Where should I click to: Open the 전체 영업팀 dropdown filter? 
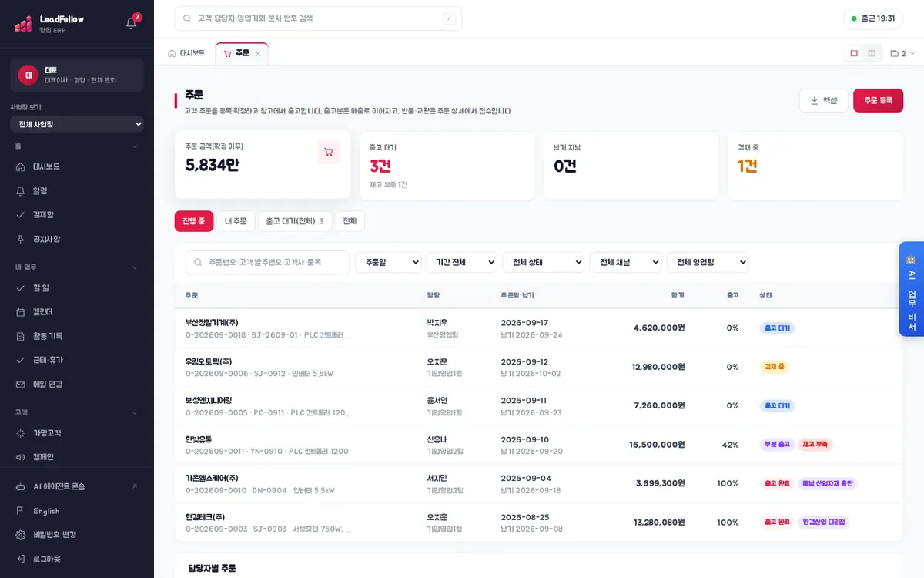tap(708, 262)
